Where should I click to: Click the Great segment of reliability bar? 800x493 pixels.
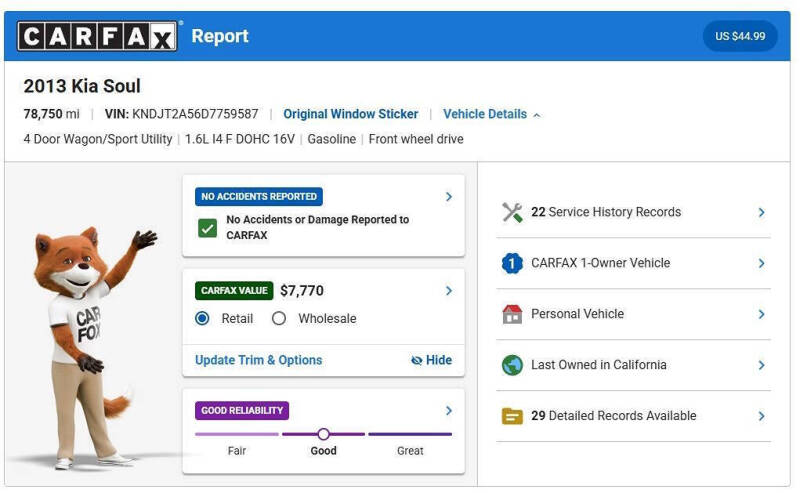point(410,434)
